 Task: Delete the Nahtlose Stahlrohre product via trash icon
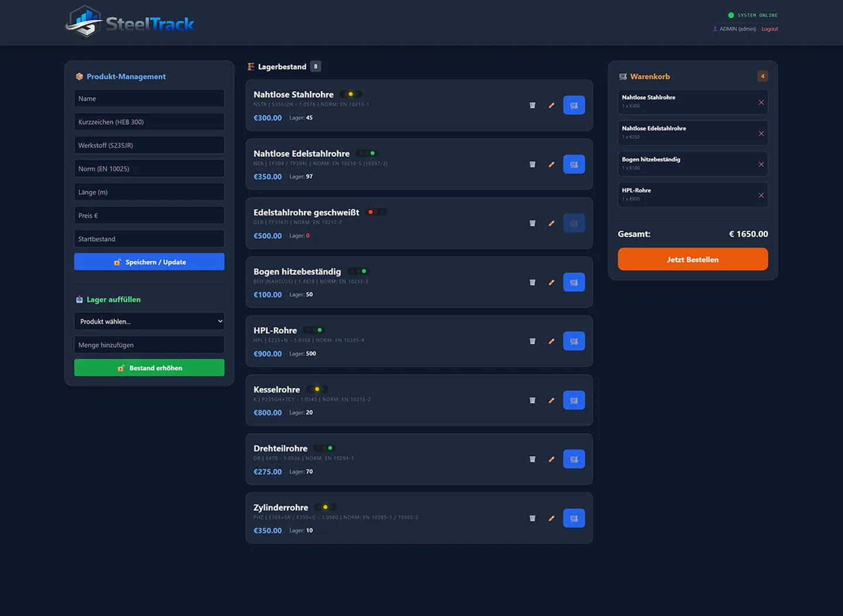[x=532, y=105]
